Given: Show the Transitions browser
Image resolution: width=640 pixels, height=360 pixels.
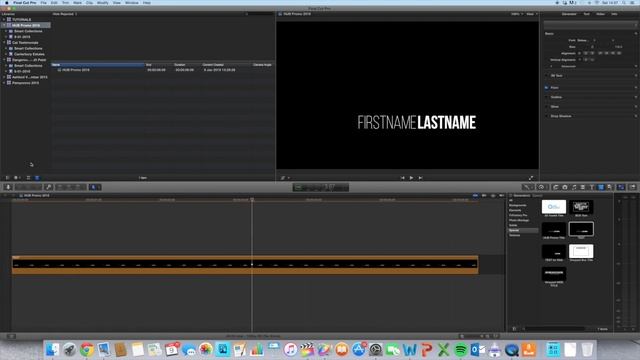Looking at the screenshot, I should tap(583, 187).
